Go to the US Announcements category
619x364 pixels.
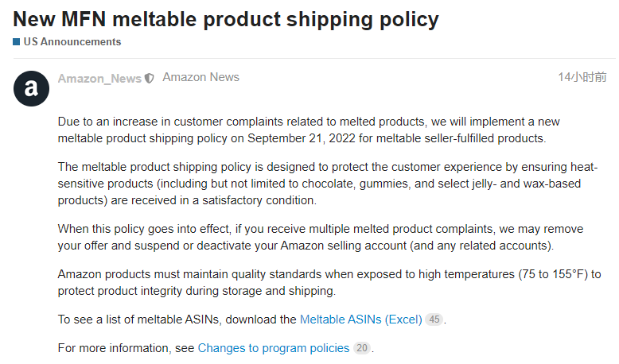coord(72,42)
